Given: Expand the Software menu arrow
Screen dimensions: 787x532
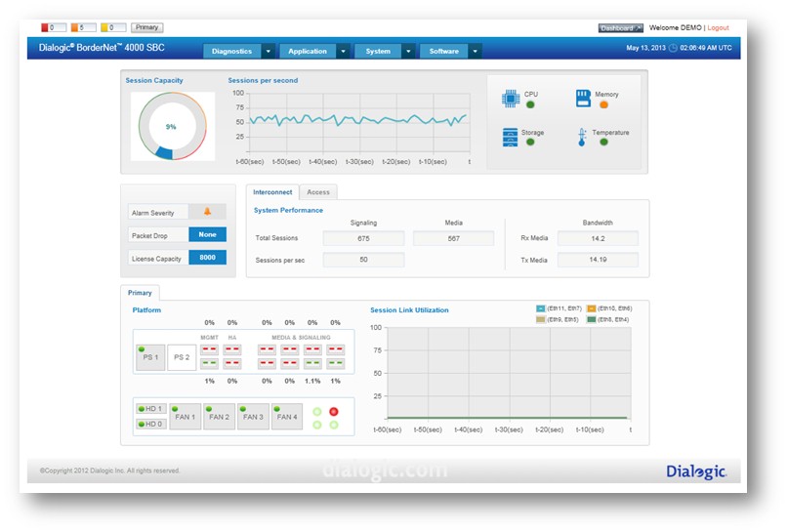Looking at the screenshot, I should pos(476,51).
